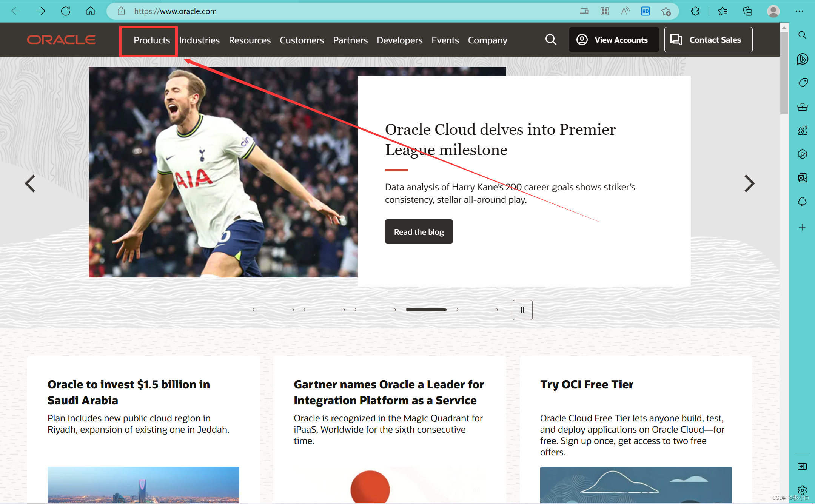The width and height of the screenshot is (815, 504).
Task: Click Read the blog button
Action: pyautogui.click(x=419, y=231)
